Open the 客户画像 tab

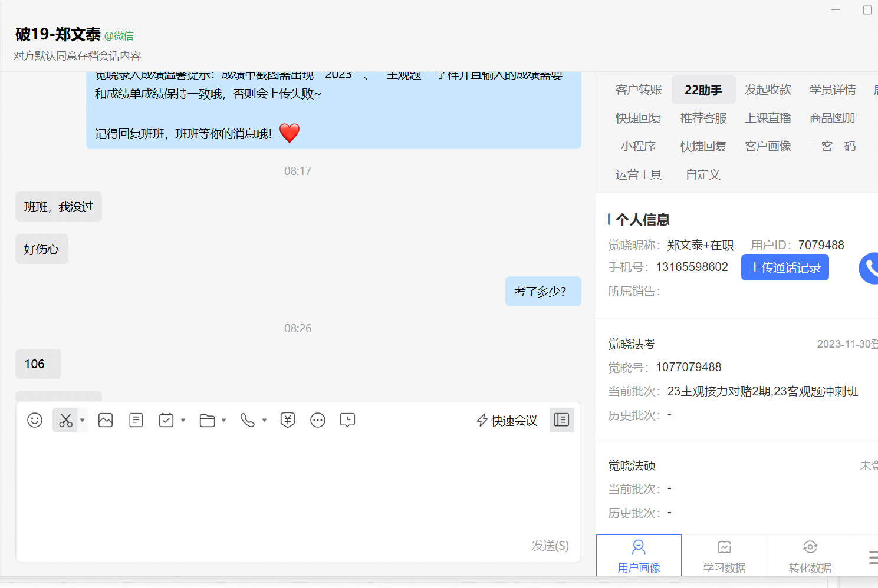[x=768, y=146]
